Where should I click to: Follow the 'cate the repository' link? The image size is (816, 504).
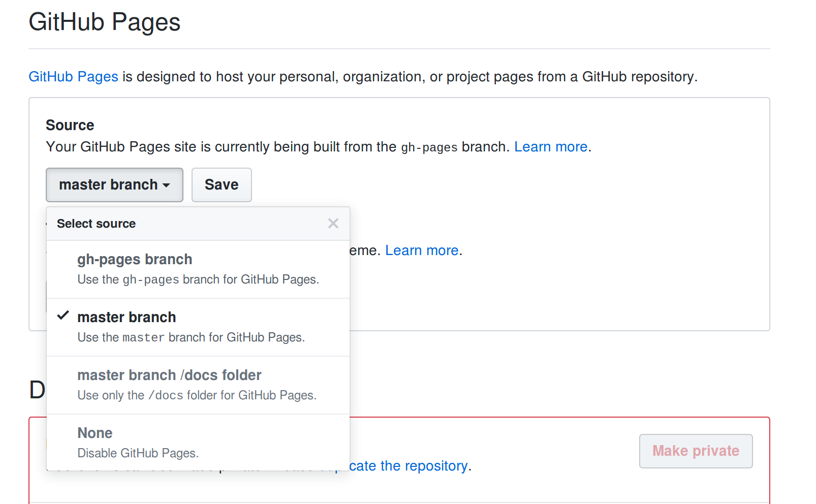coord(409,466)
